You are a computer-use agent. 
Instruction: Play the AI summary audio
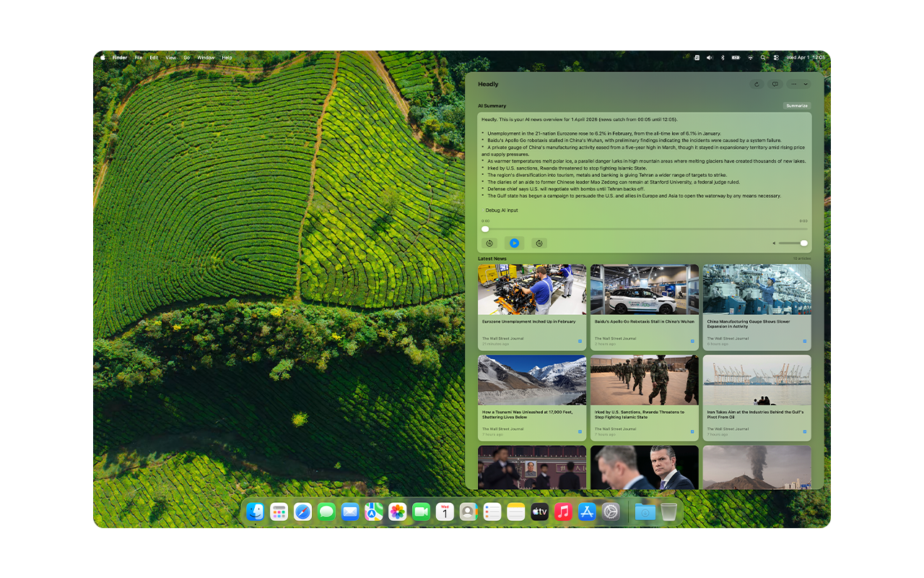pyautogui.click(x=514, y=243)
